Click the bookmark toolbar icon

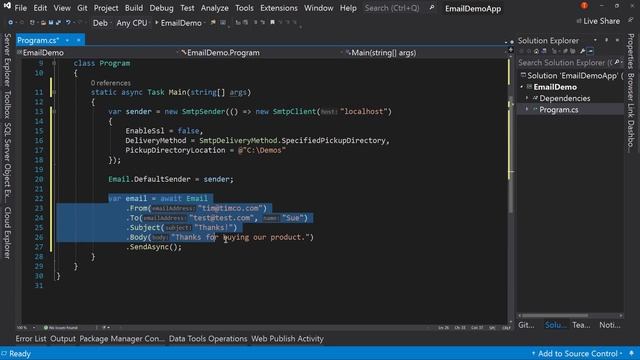click(272, 22)
